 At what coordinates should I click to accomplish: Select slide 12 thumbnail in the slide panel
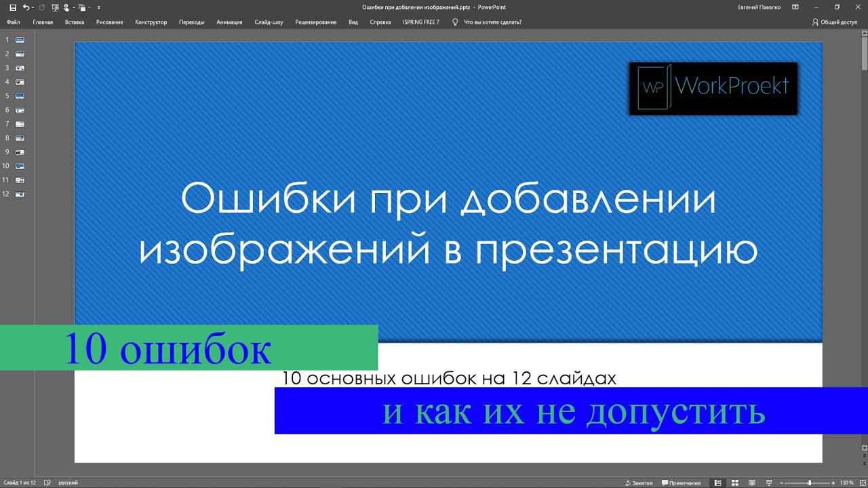coord(20,194)
